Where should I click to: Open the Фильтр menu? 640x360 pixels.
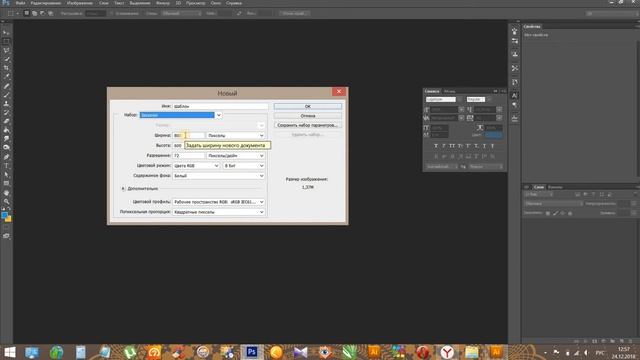(162, 3)
